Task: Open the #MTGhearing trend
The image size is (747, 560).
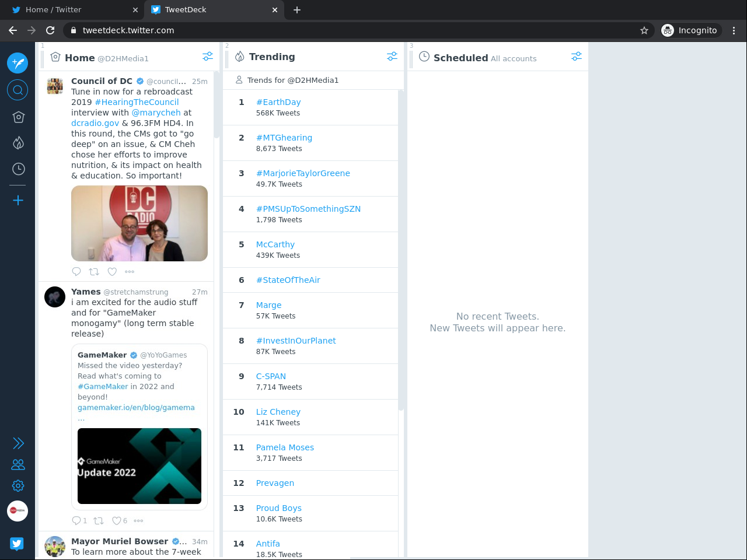Action: click(284, 138)
